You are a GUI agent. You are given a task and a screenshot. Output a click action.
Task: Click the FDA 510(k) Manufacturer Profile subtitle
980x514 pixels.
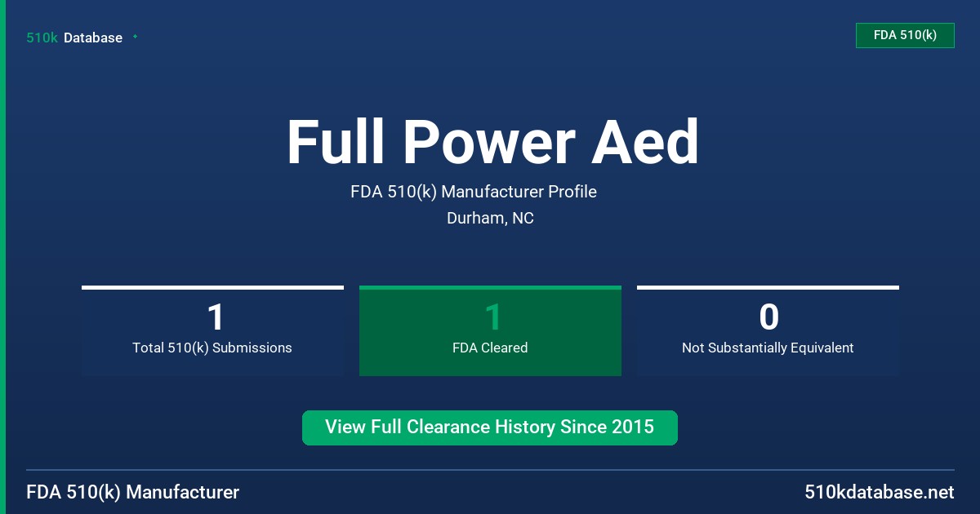coord(474,192)
